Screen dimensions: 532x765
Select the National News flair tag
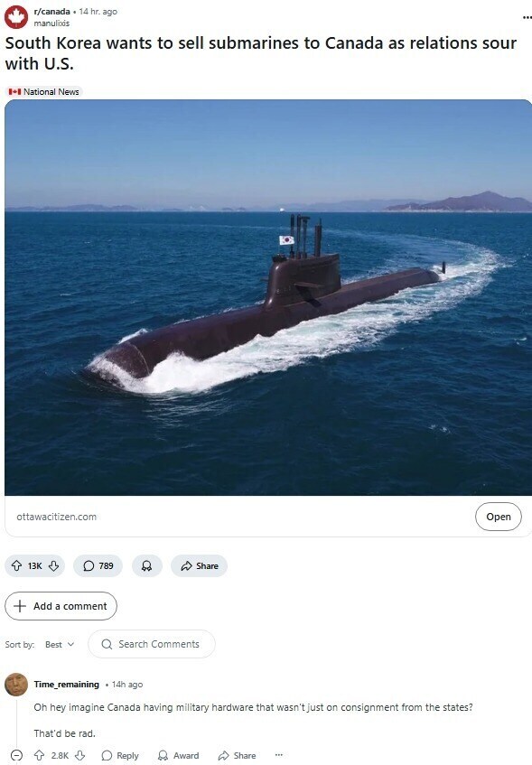coord(44,92)
